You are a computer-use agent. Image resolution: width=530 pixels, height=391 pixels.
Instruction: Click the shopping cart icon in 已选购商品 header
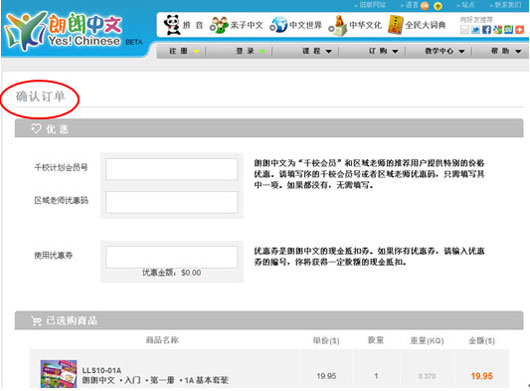36,320
